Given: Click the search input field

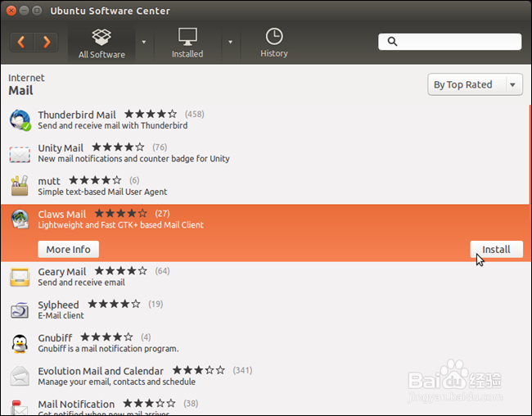Looking at the screenshot, I should [x=450, y=42].
